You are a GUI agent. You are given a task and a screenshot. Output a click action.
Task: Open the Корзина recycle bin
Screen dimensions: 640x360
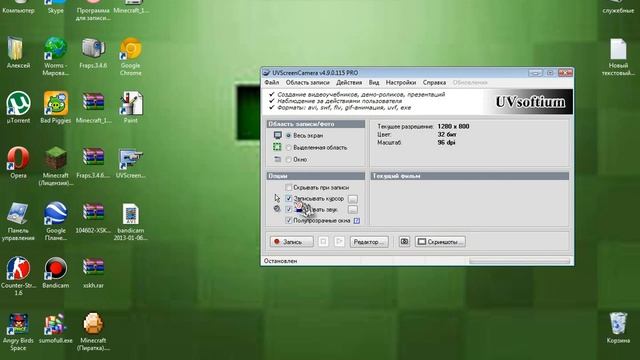[x=618, y=323]
